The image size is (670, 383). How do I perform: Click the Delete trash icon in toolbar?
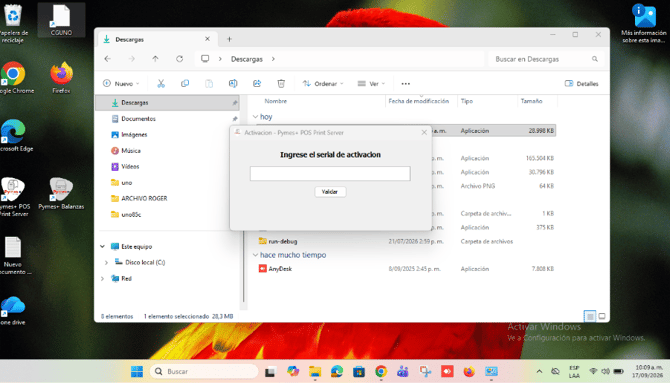281,84
